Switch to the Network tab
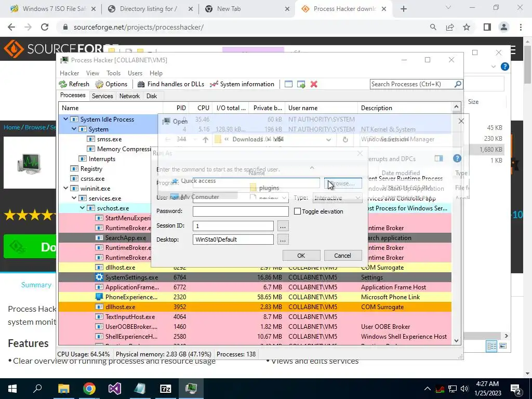Screen dimensions: 532x399 (x=129, y=96)
